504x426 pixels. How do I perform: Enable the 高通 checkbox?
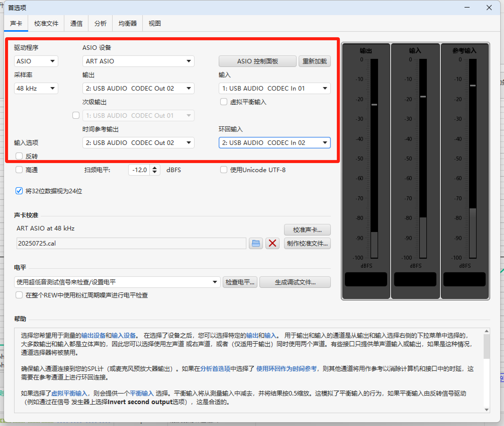pos(19,170)
